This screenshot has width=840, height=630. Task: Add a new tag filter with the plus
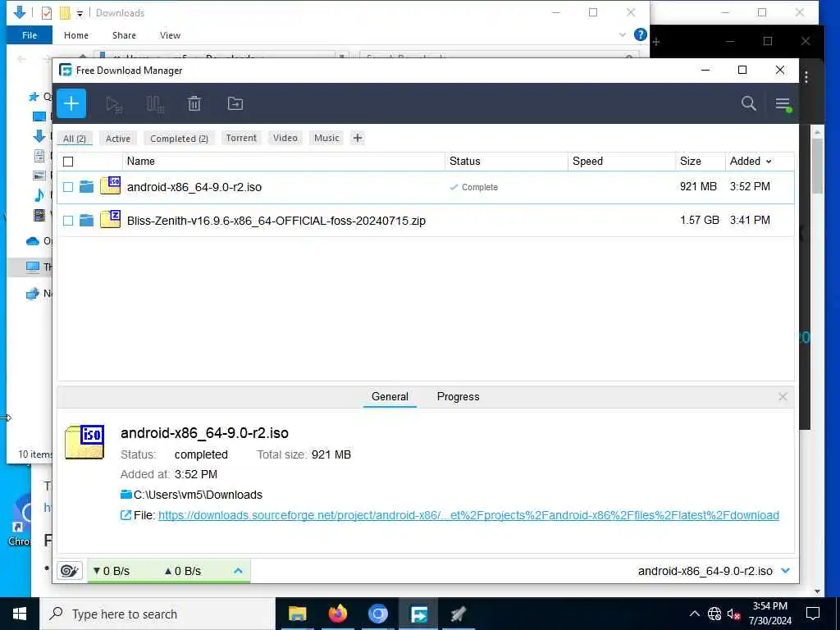358,138
